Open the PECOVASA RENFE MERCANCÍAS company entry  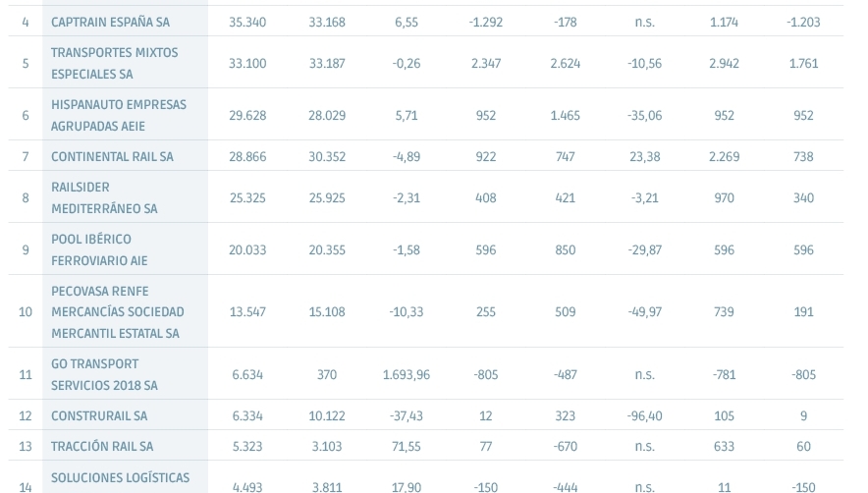pos(118,312)
